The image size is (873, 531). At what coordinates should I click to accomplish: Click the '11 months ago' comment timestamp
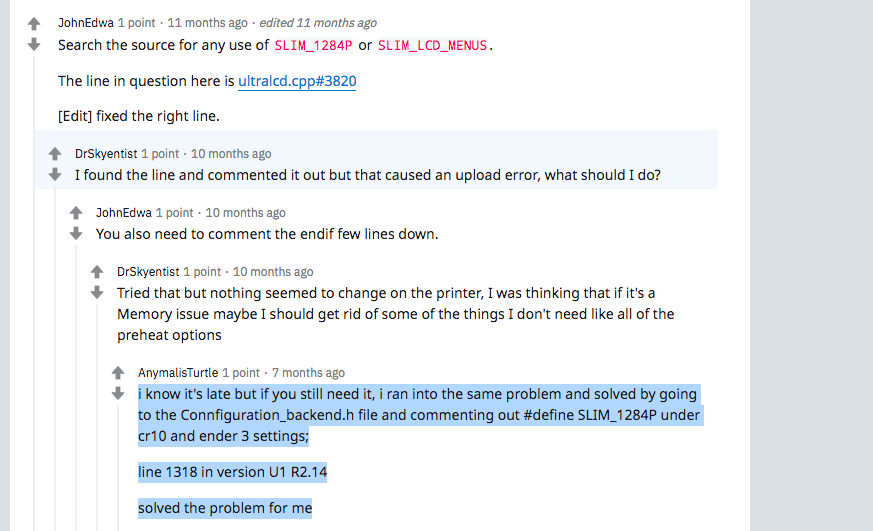coord(207,22)
